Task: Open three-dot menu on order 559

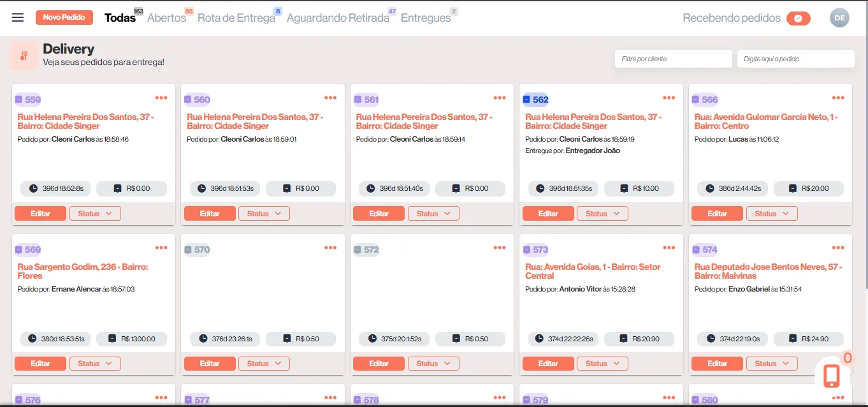Action: [161, 98]
